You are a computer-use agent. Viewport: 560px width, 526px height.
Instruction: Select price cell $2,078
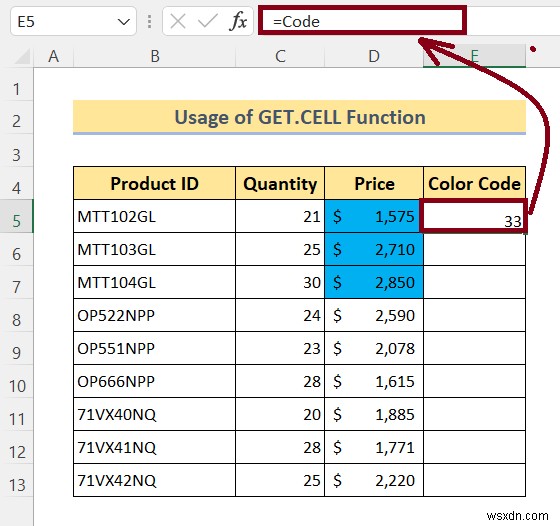click(x=374, y=348)
